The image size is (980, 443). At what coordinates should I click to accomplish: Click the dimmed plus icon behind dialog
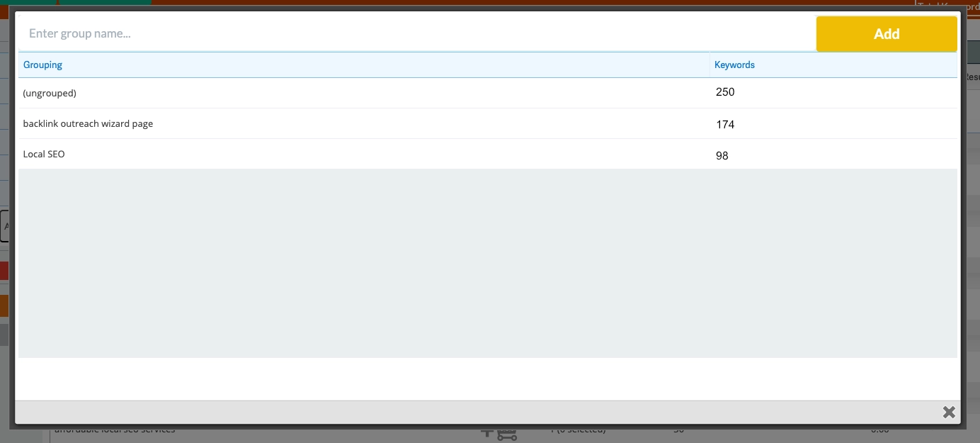tap(487, 431)
